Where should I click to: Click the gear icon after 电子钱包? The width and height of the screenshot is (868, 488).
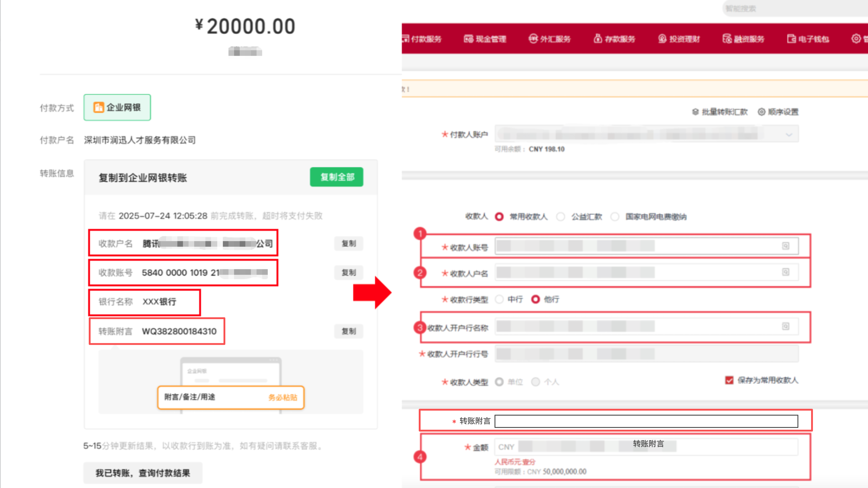click(x=856, y=39)
